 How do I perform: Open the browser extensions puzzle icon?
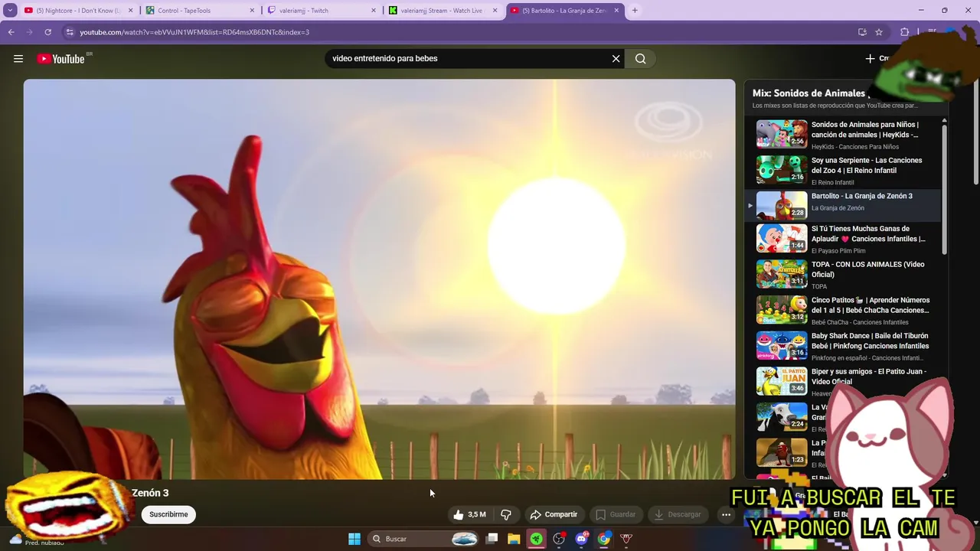pos(905,32)
